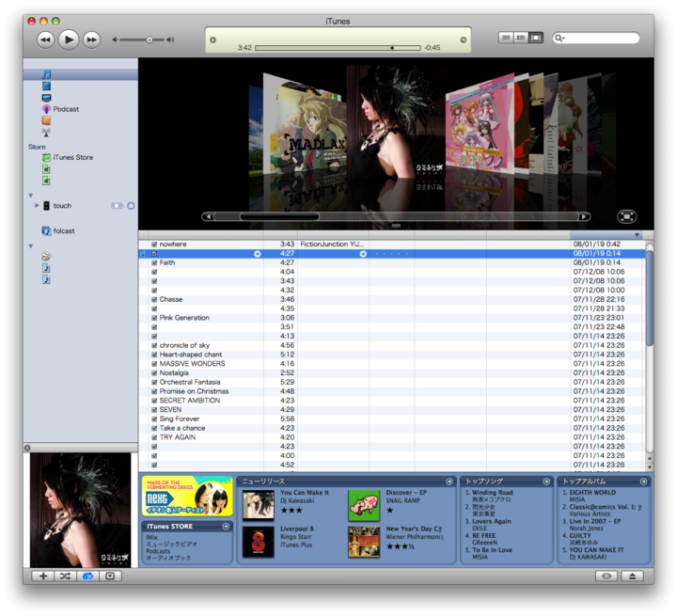Switch to list view
Screen dimensions: 677x616
506,38
